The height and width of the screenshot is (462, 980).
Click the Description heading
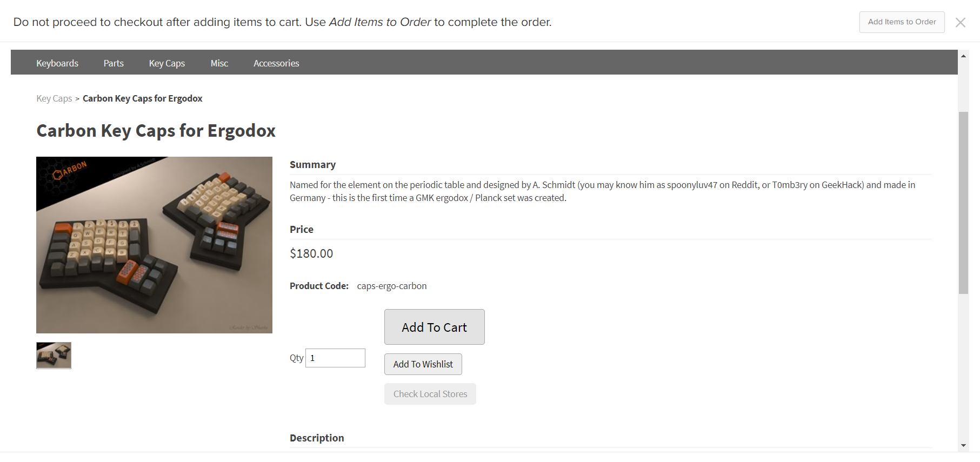[317, 438]
